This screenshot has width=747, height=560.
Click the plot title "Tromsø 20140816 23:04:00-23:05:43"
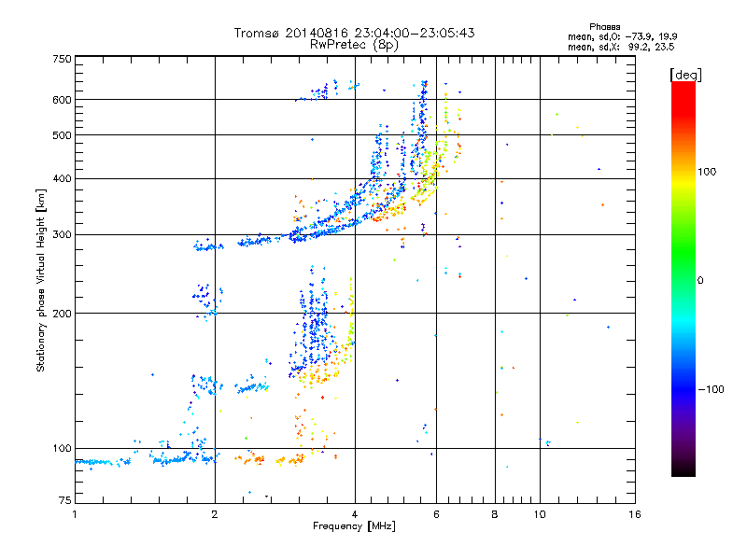[x=354, y=33]
